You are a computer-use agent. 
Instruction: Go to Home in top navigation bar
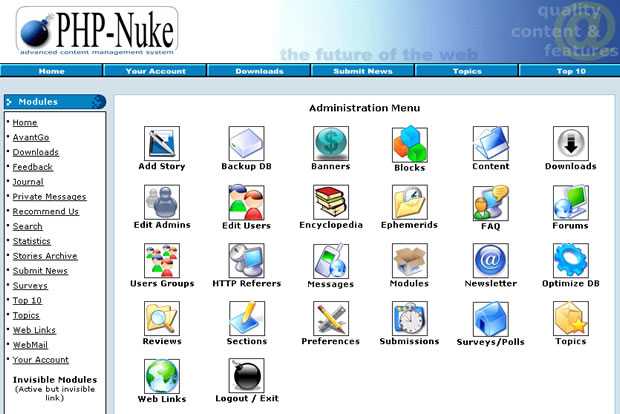point(51,71)
